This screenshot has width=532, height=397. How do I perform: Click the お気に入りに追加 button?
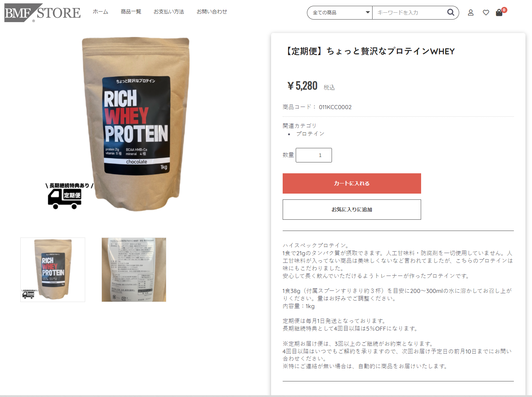point(352,210)
